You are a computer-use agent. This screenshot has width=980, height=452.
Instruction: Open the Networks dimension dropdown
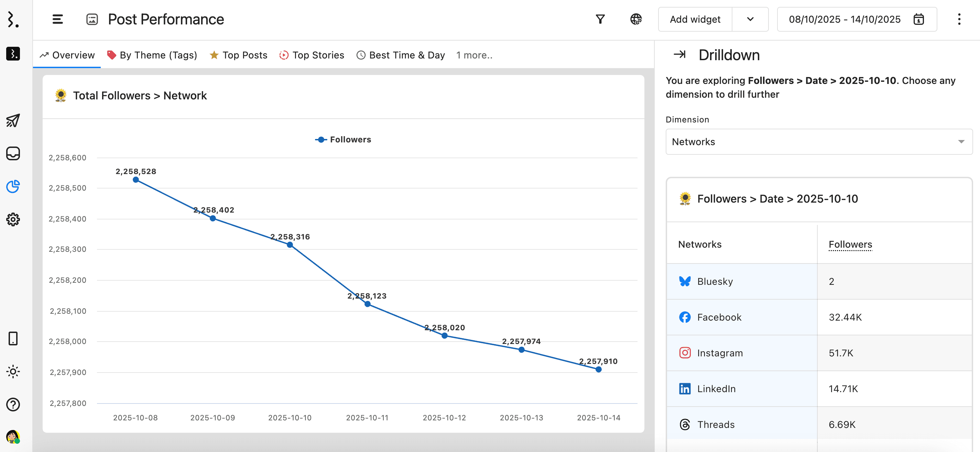(x=819, y=141)
